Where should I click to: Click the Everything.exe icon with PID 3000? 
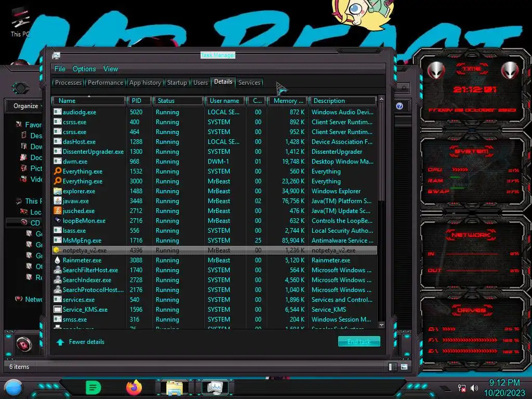pos(58,181)
